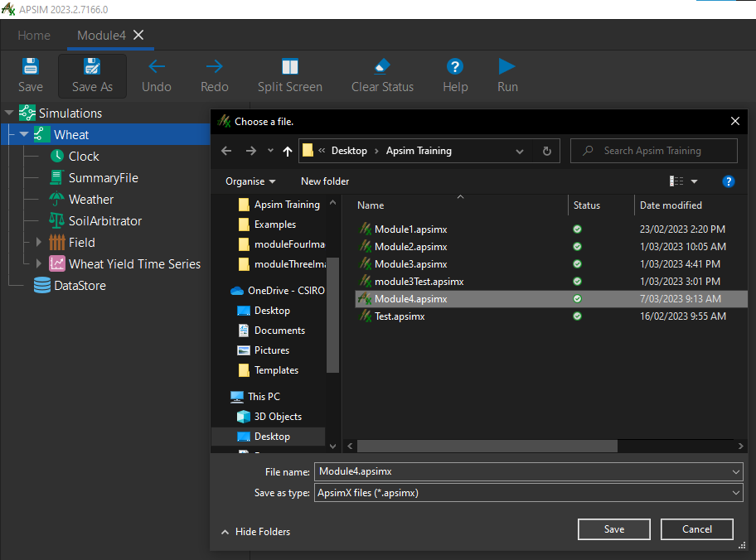Open the Organise menu
This screenshot has height=560, width=756.
tap(250, 181)
